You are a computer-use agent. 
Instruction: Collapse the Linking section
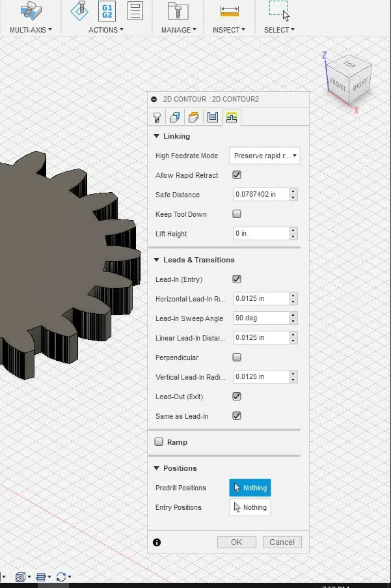[157, 136]
